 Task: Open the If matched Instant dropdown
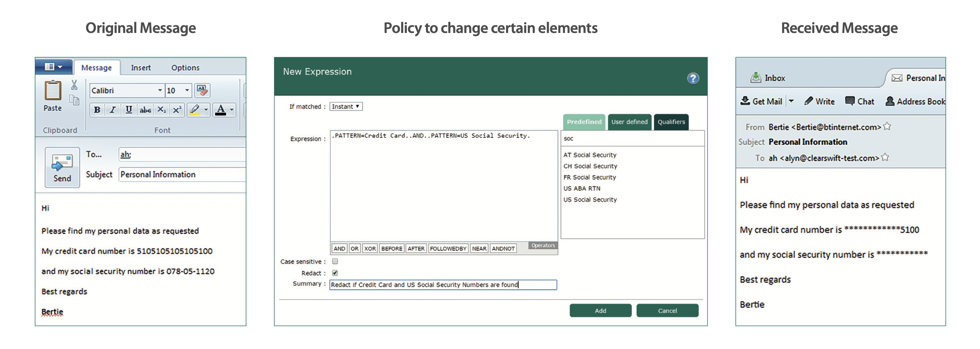346,106
